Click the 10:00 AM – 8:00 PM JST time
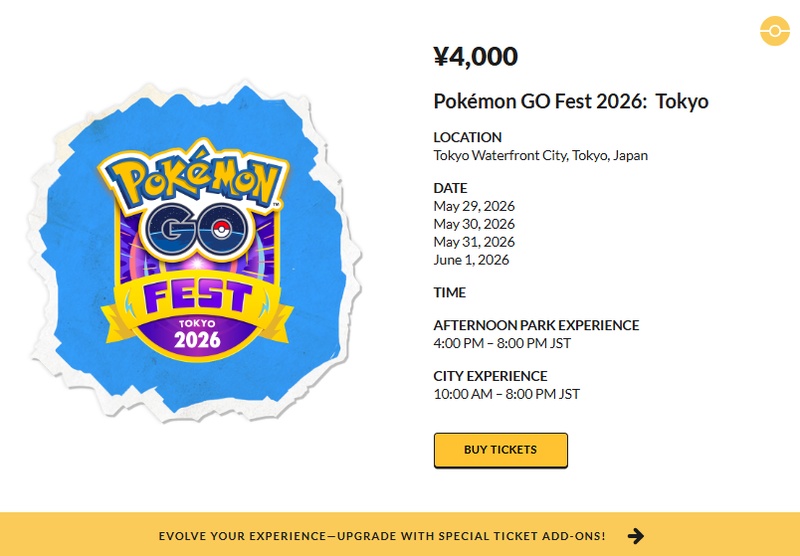This screenshot has width=800, height=556. pos(506,394)
